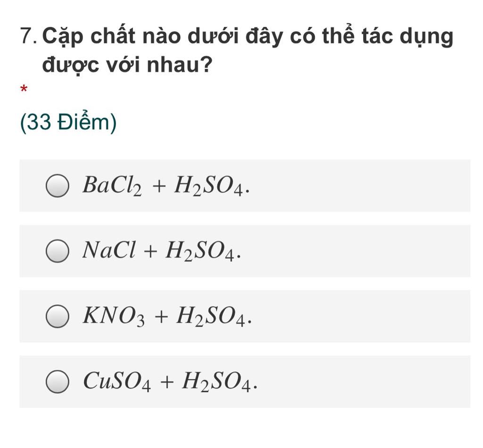The width and height of the screenshot is (483, 448).
Task: Click empty area of the KNO3 option row
Action: tap(360, 316)
